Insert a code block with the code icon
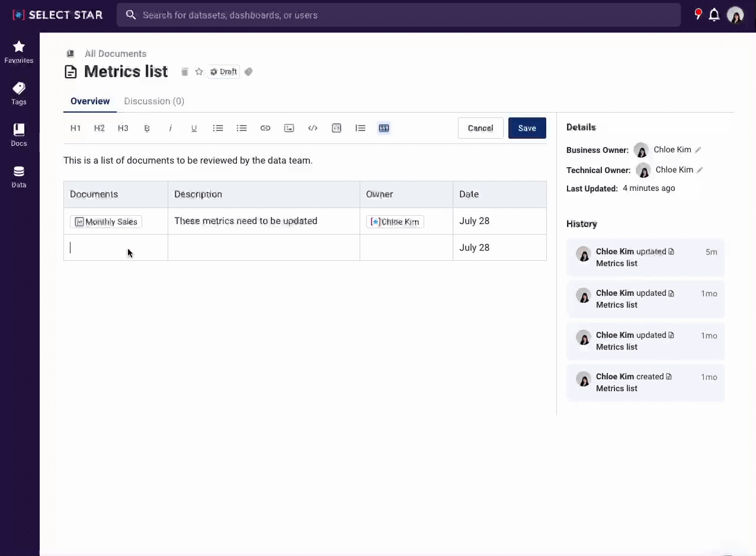Image resolution: width=756 pixels, height=556 pixels. (x=313, y=128)
